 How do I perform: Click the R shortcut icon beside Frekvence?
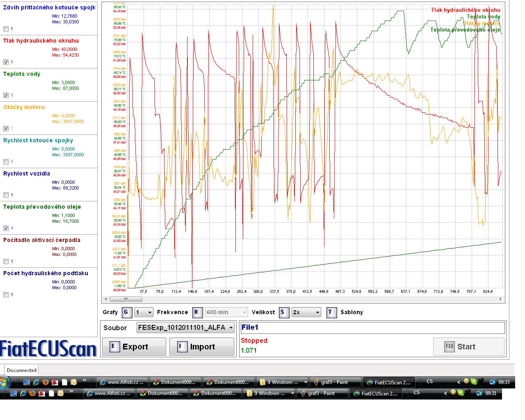click(196, 312)
